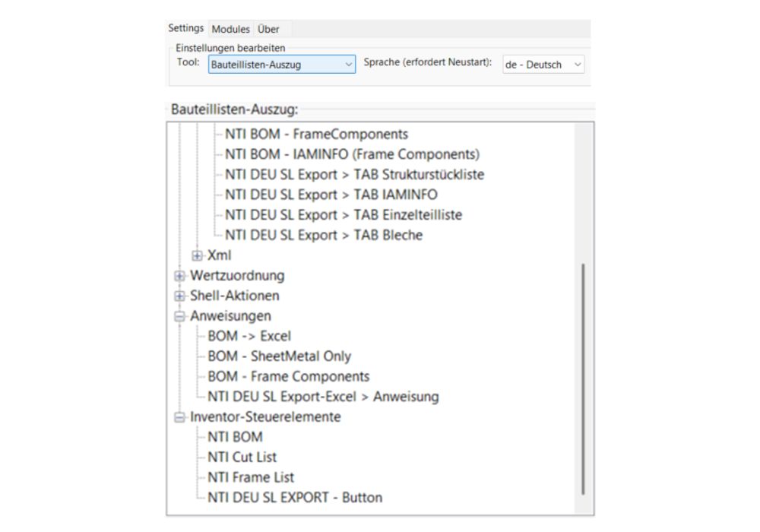Open the Tool dropdown Bauteillisten-Auszug
This screenshot has width=760, height=532.
coord(281,65)
